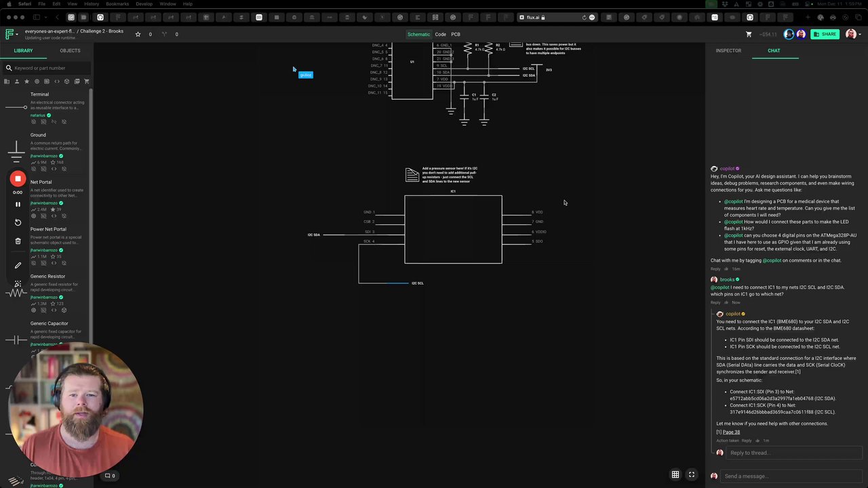Click the Send a message input field
868x488 pixels.
pyautogui.click(x=791, y=476)
